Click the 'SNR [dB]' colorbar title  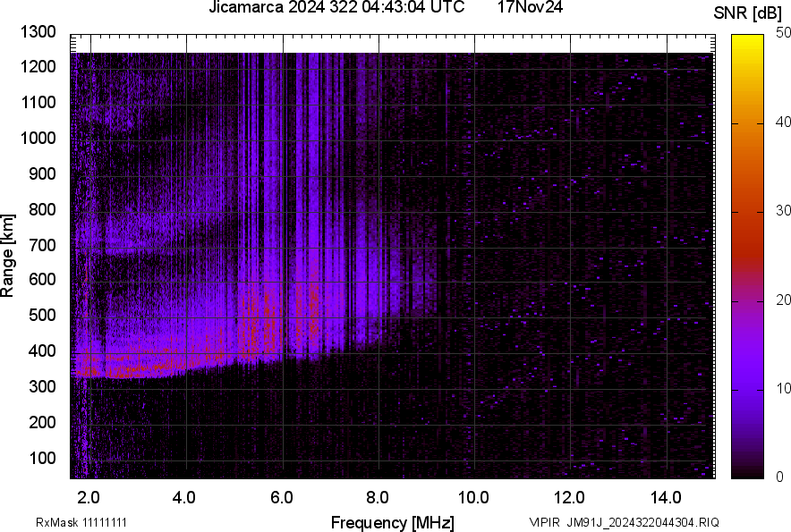click(747, 13)
